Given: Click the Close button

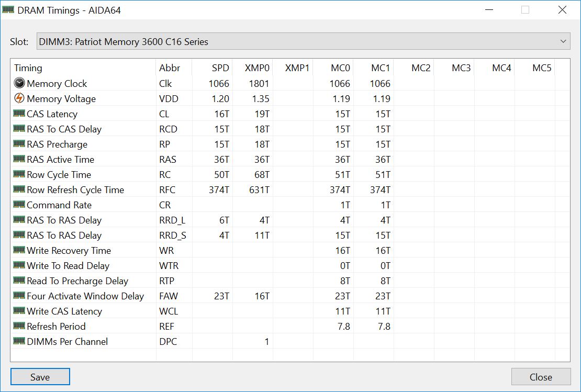Looking at the screenshot, I should click(x=540, y=377).
